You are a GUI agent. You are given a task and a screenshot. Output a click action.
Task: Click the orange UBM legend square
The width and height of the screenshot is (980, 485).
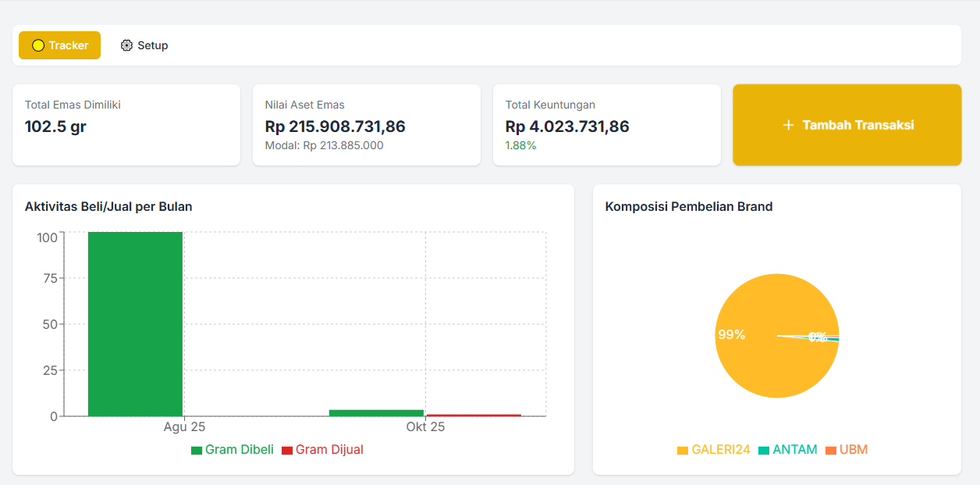pyautogui.click(x=831, y=450)
